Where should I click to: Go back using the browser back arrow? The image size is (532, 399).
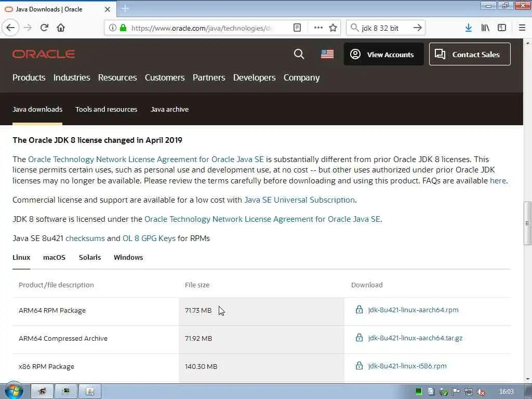click(10, 28)
